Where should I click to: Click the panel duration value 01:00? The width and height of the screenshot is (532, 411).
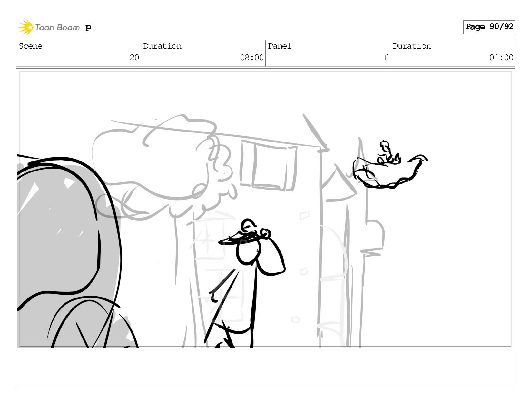coord(501,58)
